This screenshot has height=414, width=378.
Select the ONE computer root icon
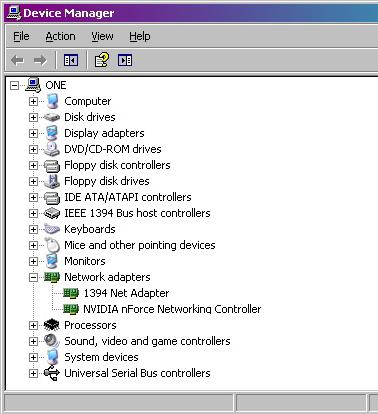click(33, 85)
